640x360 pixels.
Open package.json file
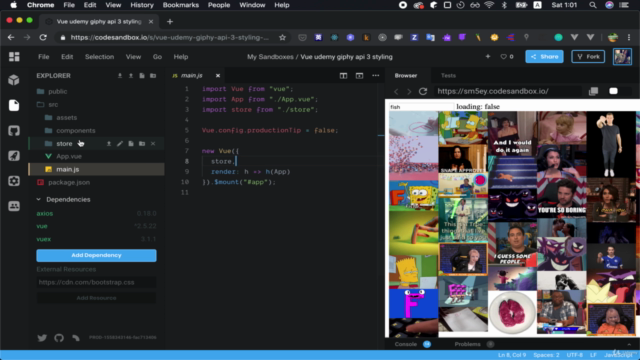pyautogui.click(x=69, y=182)
